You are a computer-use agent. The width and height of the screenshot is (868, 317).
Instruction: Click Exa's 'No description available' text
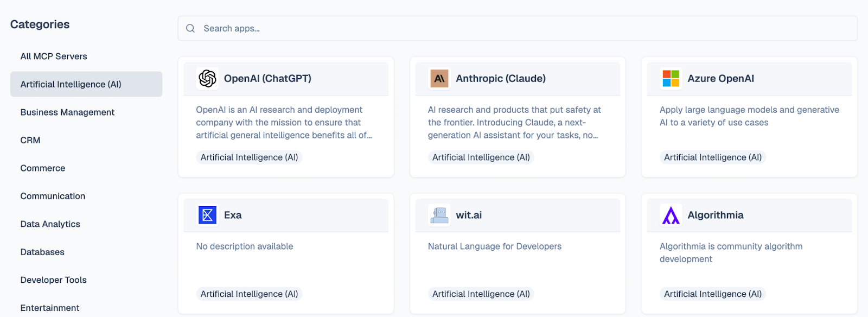tap(245, 246)
